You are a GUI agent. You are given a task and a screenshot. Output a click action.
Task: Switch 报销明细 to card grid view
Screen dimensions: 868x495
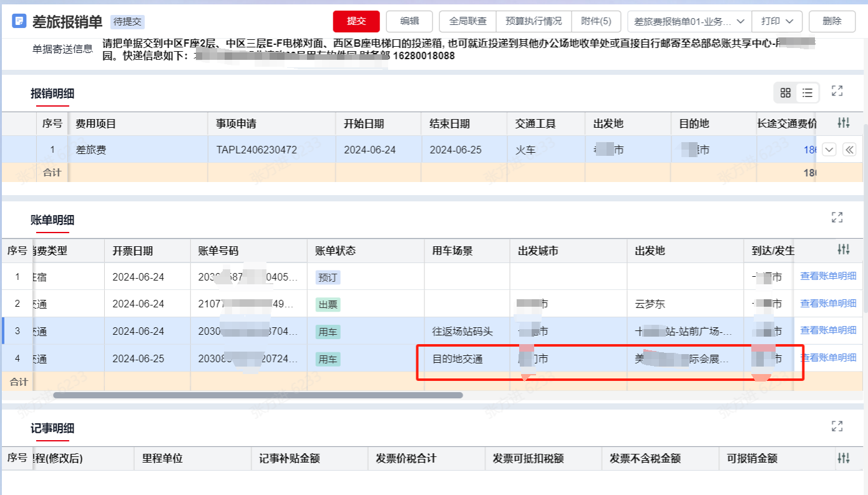pyautogui.click(x=786, y=93)
